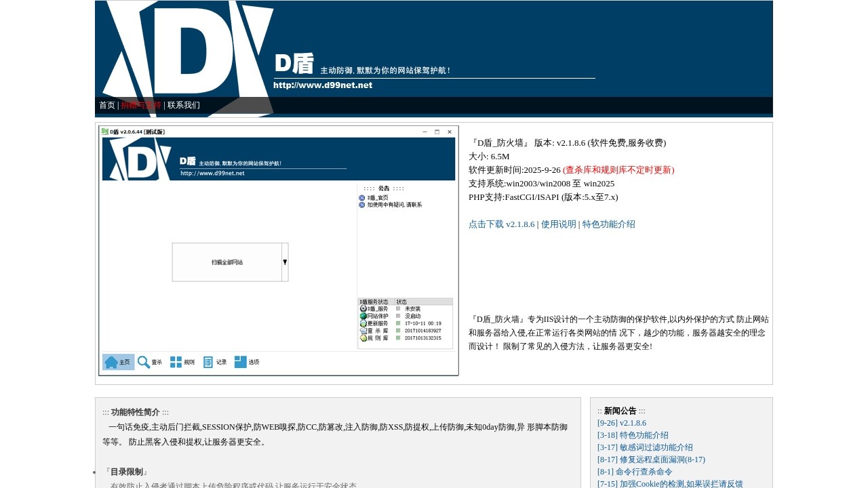Open the 捐赠与支持 menu item
This screenshot has width=868, height=488.
click(140, 105)
